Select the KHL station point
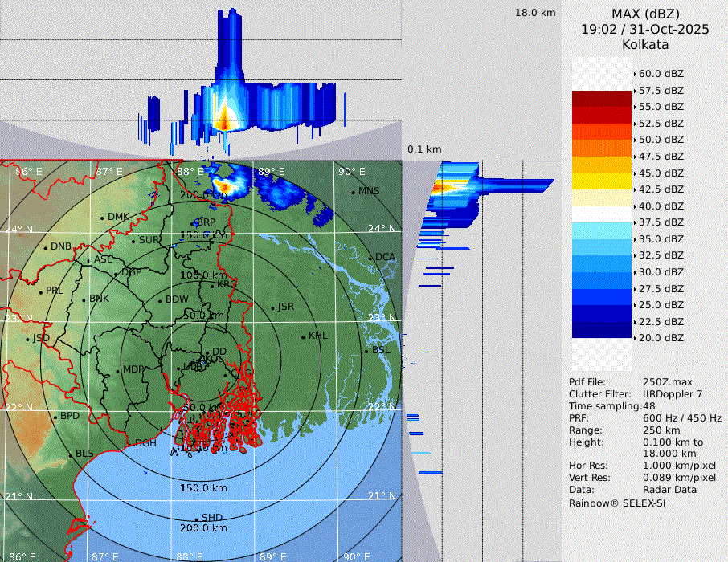This screenshot has height=562, width=728. [x=303, y=336]
